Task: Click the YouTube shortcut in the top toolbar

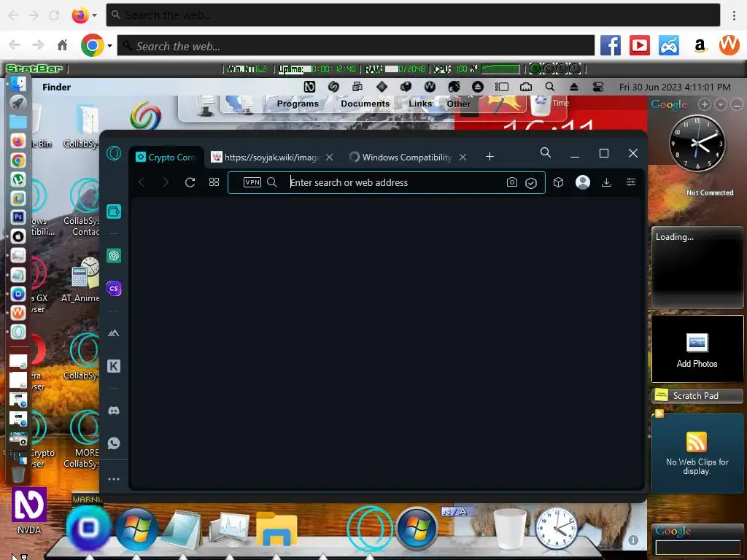Action: [x=639, y=46]
